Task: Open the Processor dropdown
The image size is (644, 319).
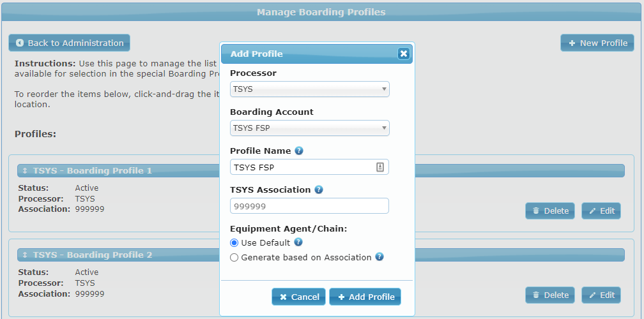Action: click(310, 89)
